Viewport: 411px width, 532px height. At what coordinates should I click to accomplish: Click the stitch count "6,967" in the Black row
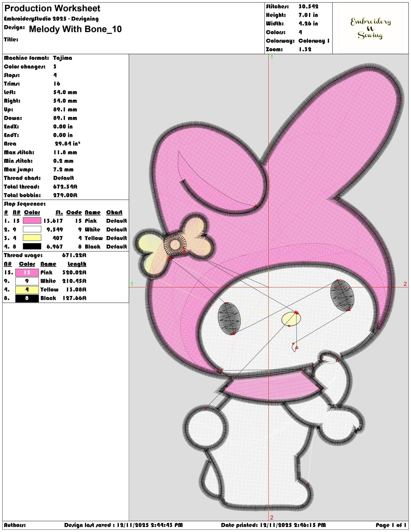tap(55, 247)
